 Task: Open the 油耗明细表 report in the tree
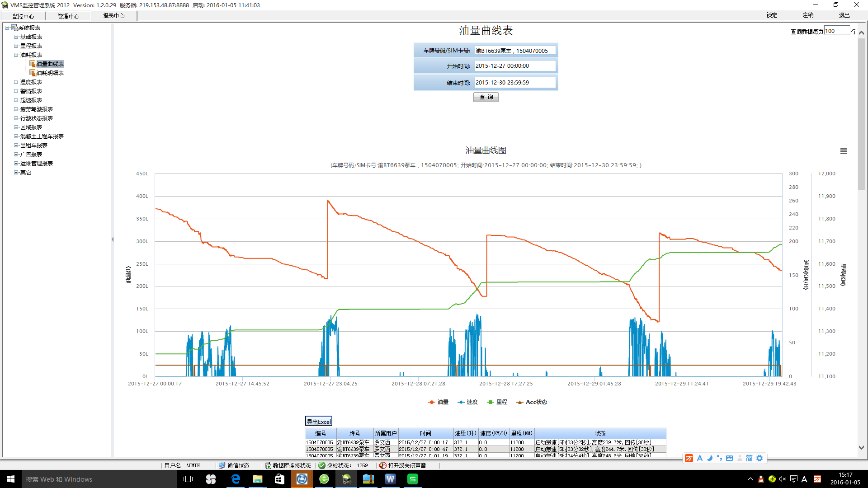[x=50, y=73]
